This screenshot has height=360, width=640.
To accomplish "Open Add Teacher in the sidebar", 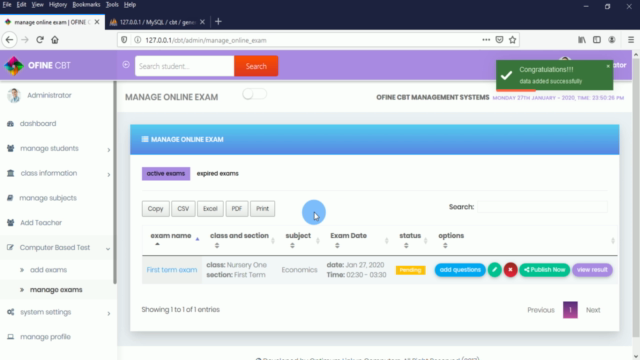I will coord(41,223).
